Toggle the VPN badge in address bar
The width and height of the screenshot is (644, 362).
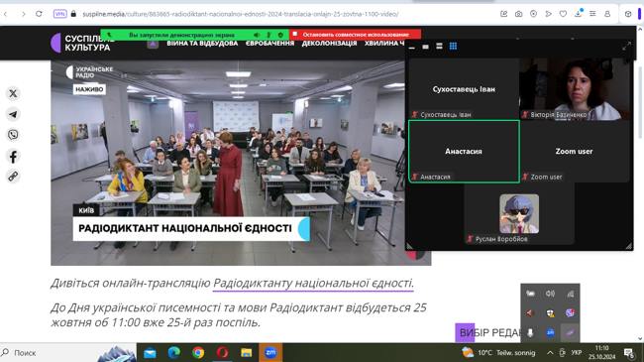pos(60,14)
